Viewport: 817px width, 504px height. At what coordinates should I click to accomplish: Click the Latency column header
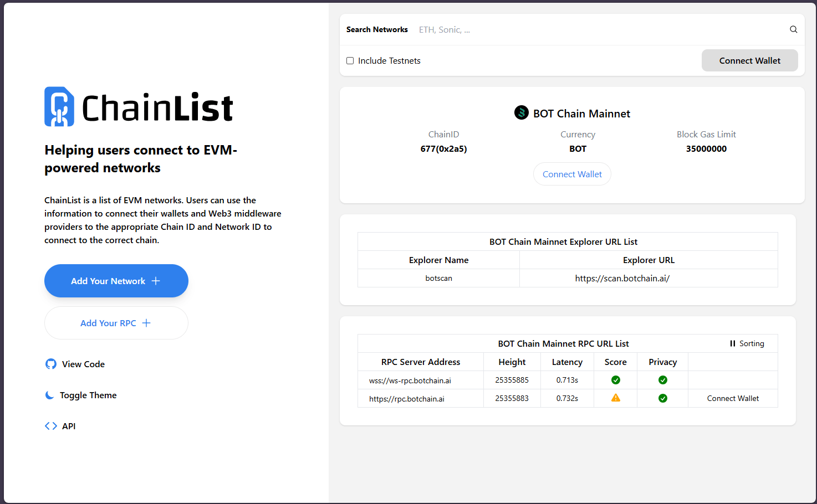[567, 362]
